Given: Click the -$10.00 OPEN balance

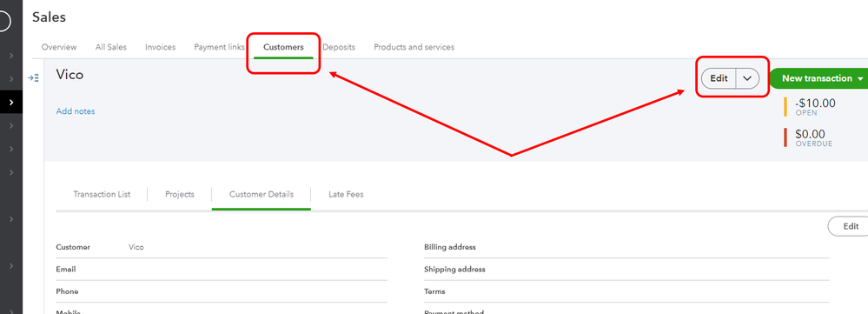Looking at the screenshot, I should [x=815, y=106].
